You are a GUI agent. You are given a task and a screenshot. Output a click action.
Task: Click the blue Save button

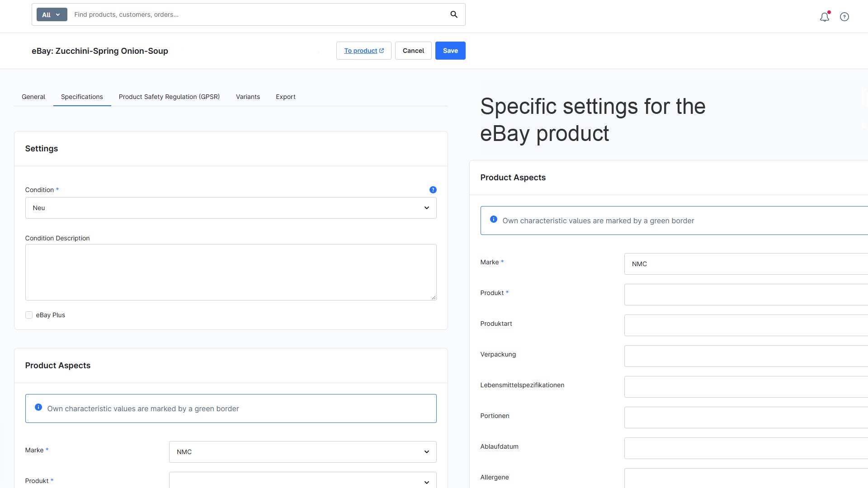pos(450,51)
